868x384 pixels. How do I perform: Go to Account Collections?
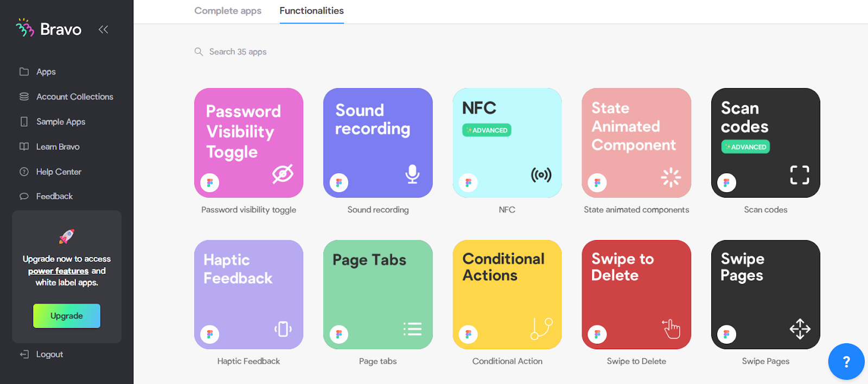tap(74, 97)
